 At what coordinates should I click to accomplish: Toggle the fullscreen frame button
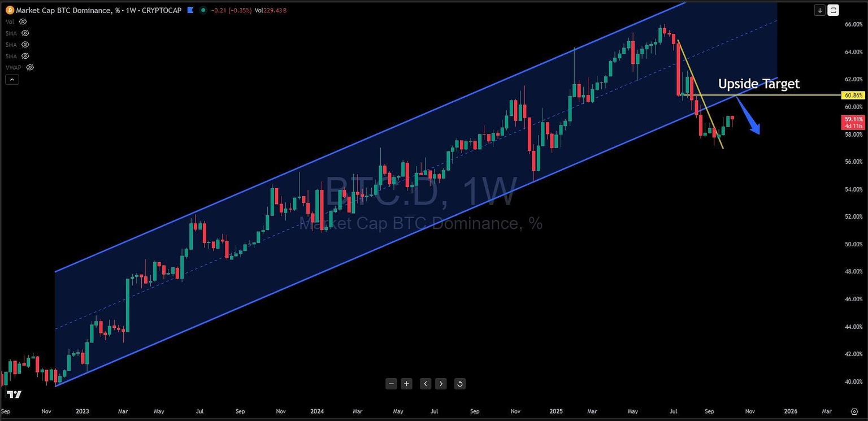(834, 10)
